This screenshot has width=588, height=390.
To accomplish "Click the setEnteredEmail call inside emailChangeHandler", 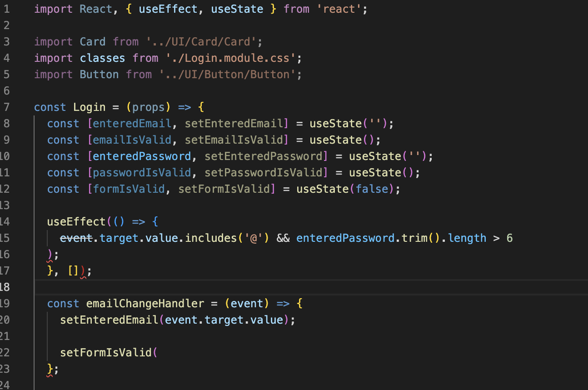I will click(x=109, y=320).
